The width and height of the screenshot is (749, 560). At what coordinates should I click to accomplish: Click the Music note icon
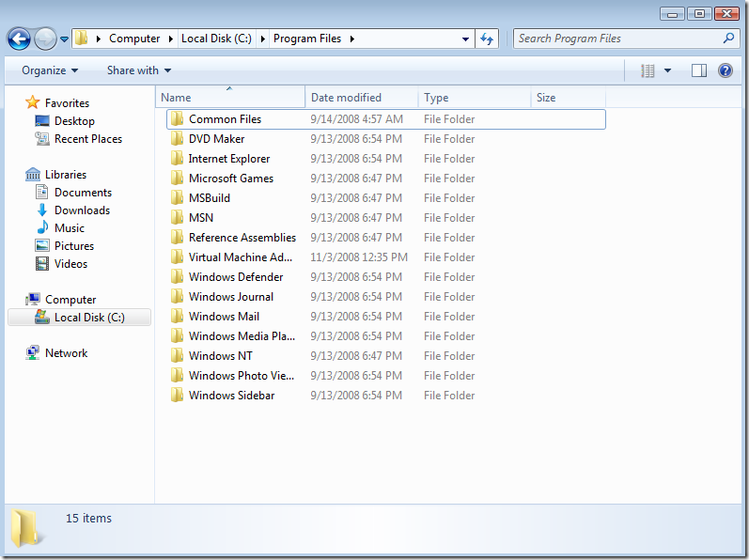pos(42,227)
